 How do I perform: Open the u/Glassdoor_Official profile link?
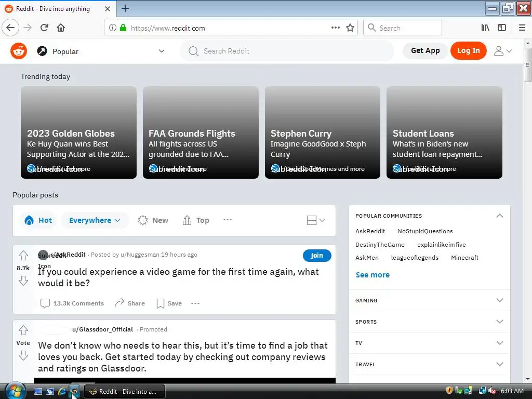pos(102,329)
